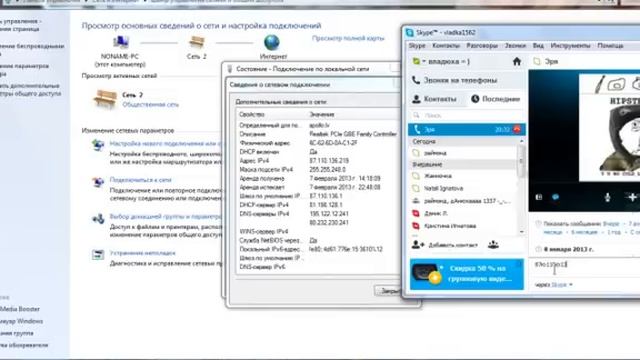
Task: Click icon next to 'Подключиться к сети'
Action: coord(98,182)
